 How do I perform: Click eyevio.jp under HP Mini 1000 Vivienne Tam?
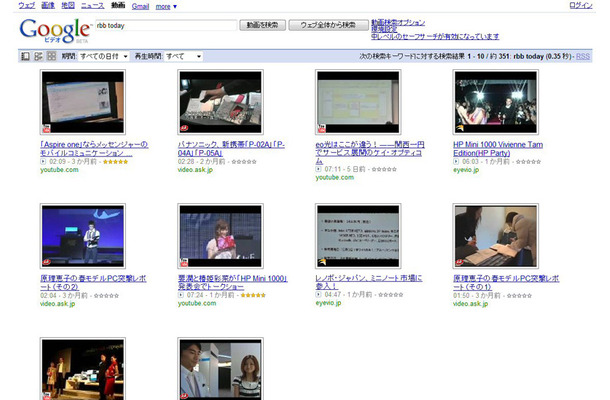(x=466, y=170)
